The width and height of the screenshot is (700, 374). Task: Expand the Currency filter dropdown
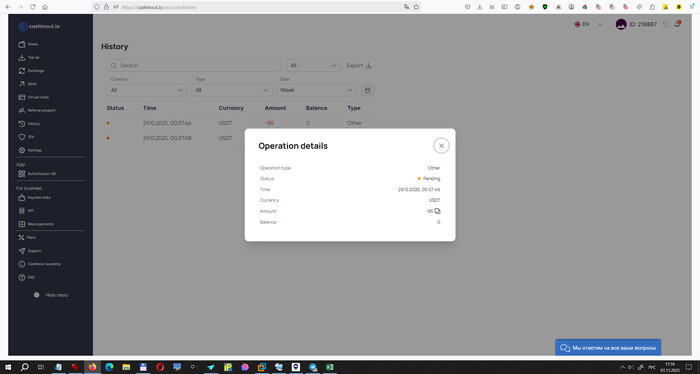147,90
